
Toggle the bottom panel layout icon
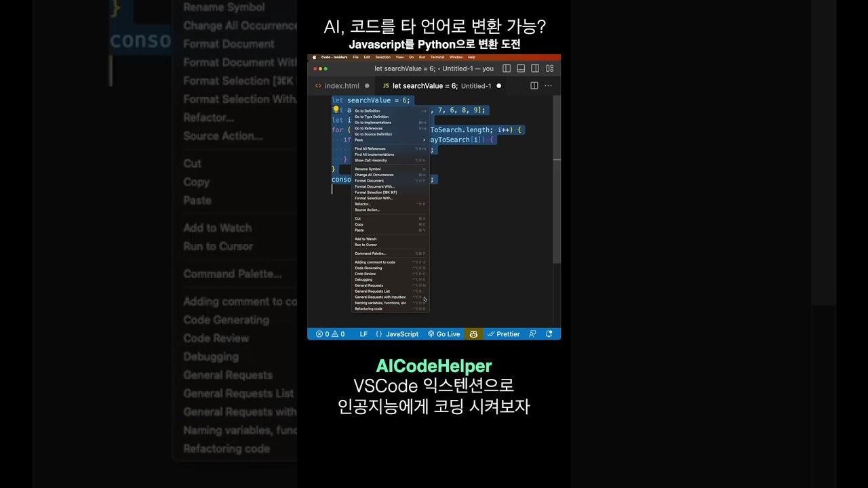[x=521, y=68]
